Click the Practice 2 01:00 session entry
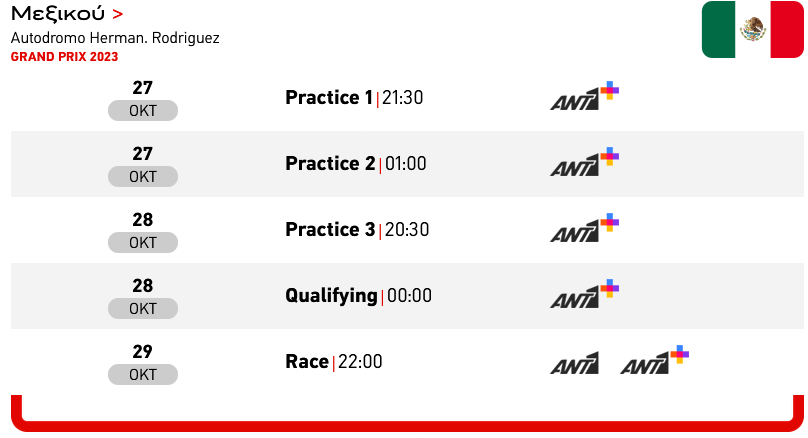This screenshot has height=438, width=808. (x=356, y=163)
